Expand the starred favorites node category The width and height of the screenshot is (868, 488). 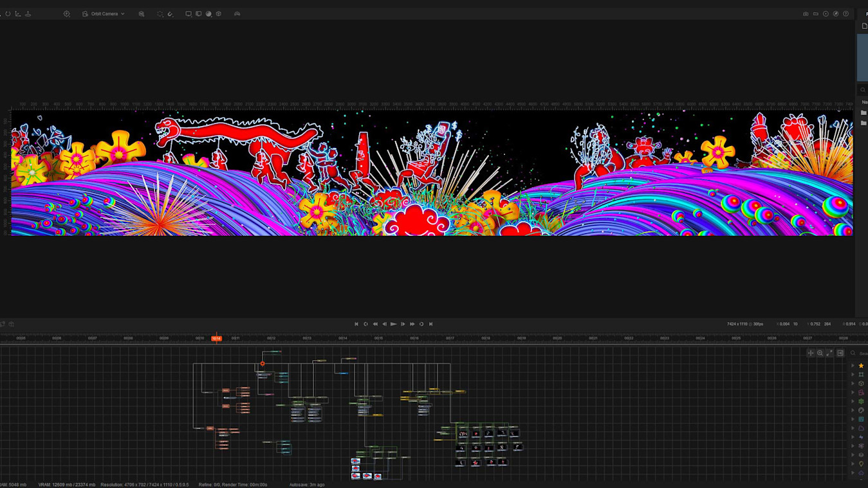[x=861, y=366]
